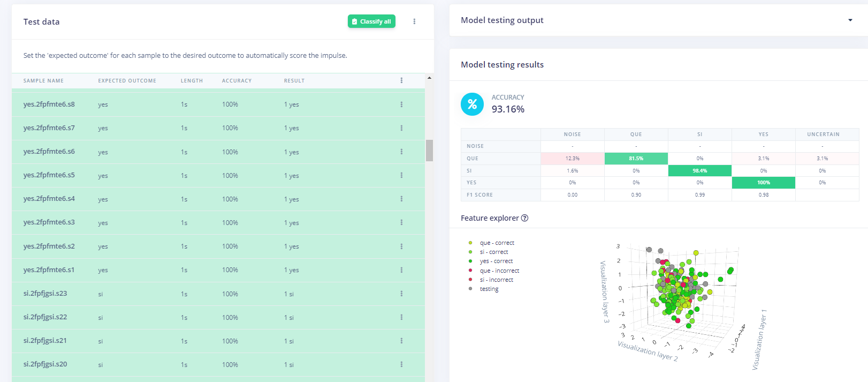The image size is (868, 382).
Task: Click the Feature explorer help icon
Action: click(x=524, y=218)
